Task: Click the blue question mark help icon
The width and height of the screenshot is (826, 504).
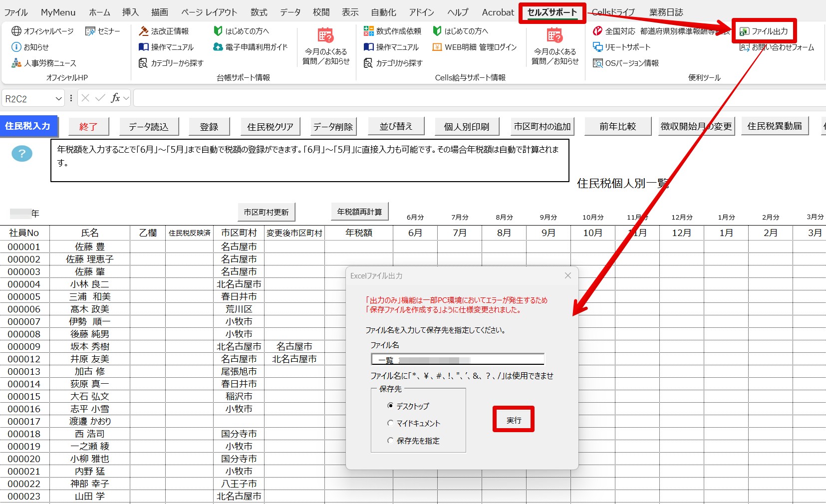Action: pos(21,154)
